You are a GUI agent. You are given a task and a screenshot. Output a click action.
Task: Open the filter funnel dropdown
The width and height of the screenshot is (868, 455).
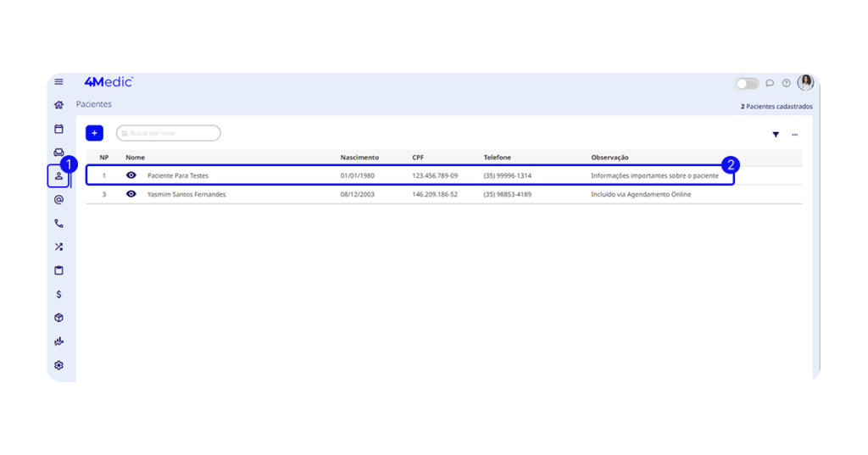775,134
